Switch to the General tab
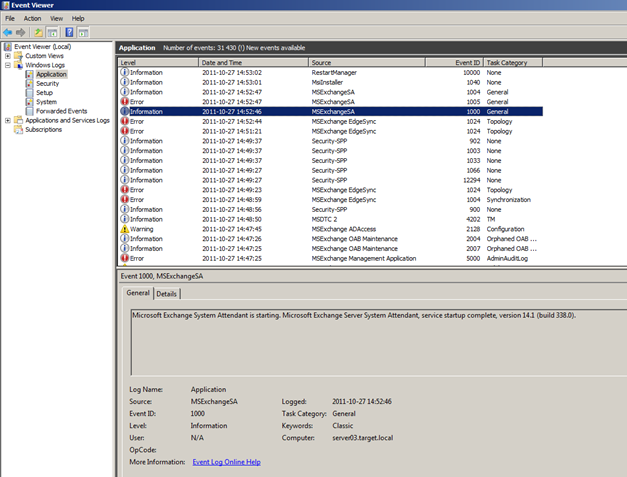Image resolution: width=627 pixels, height=477 pixels. click(x=138, y=293)
